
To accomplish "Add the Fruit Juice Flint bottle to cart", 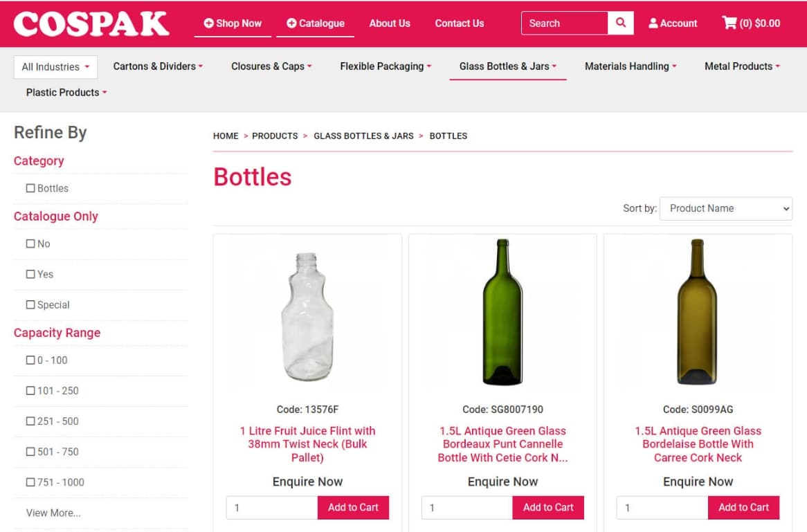I will pos(353,507).
